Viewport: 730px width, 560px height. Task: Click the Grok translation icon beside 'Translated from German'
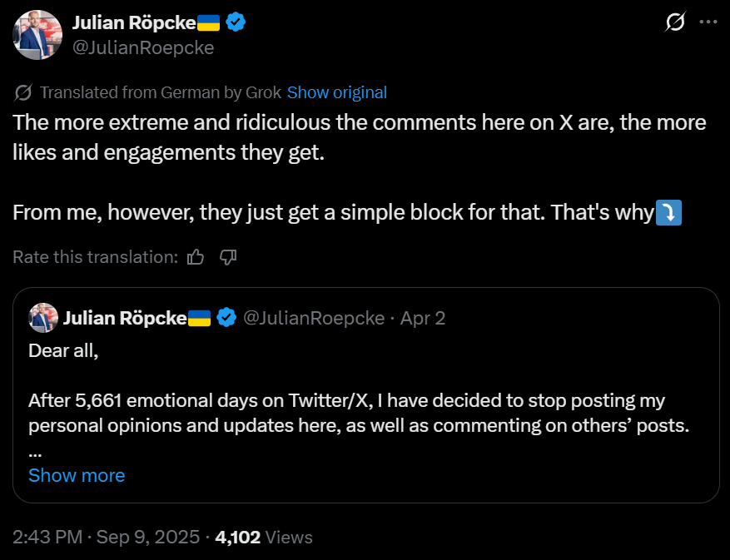coord(24,92)
